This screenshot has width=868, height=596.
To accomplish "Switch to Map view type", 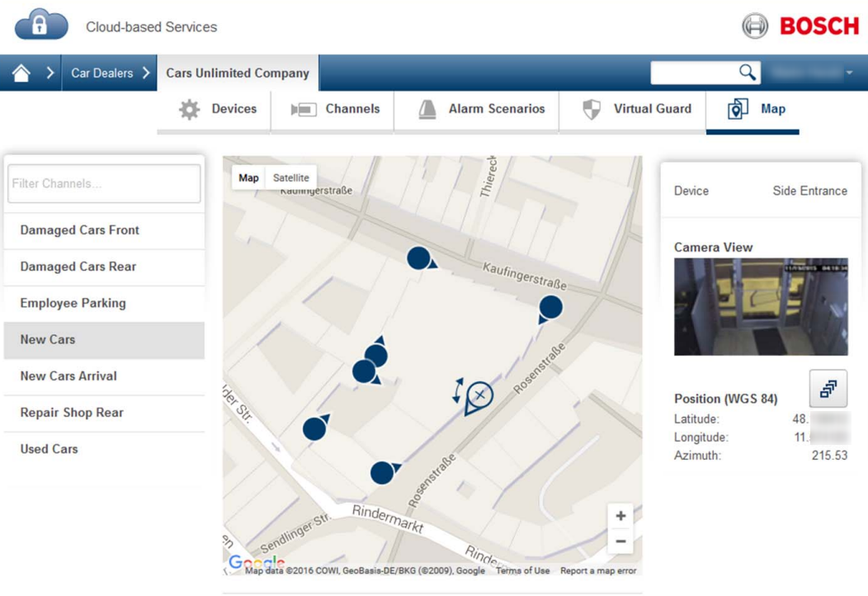I will tap(248, 177).
